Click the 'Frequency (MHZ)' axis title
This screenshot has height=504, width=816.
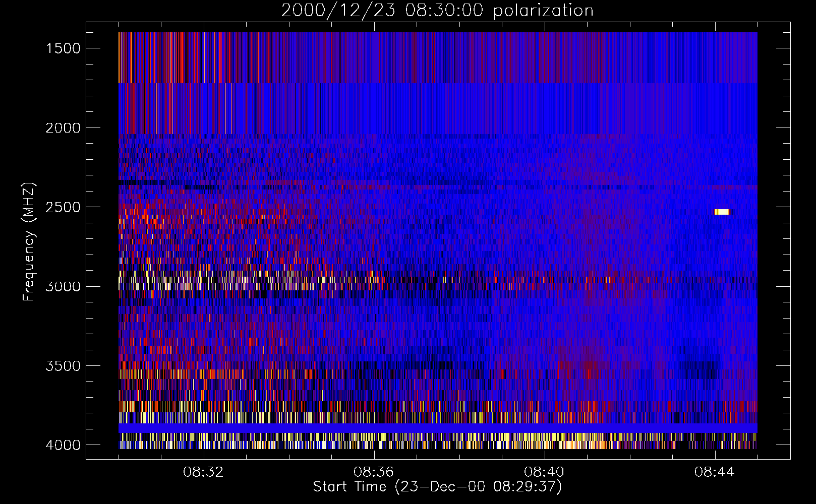(29, 241)
